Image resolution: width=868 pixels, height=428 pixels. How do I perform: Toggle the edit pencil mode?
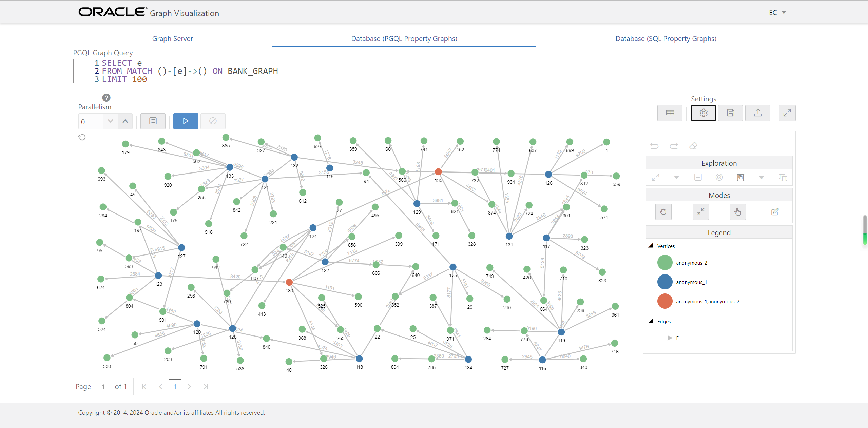[775, 212]
